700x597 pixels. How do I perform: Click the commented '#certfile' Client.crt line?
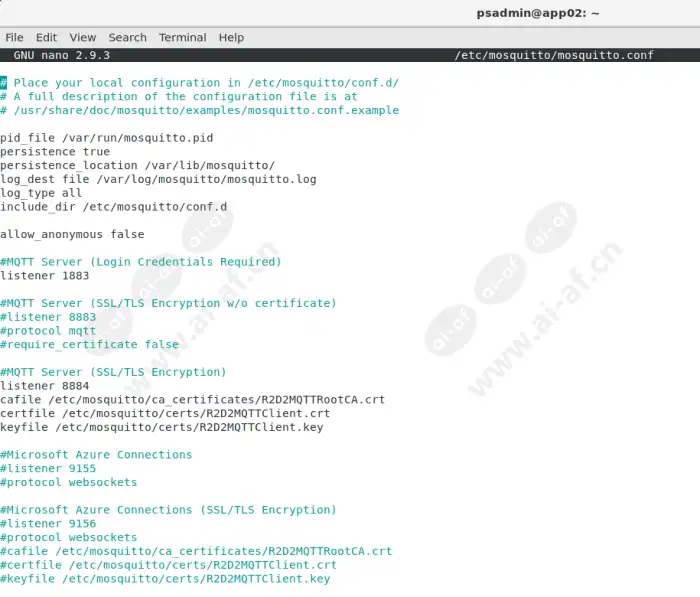pyautogui.click(x=168, y=565)
